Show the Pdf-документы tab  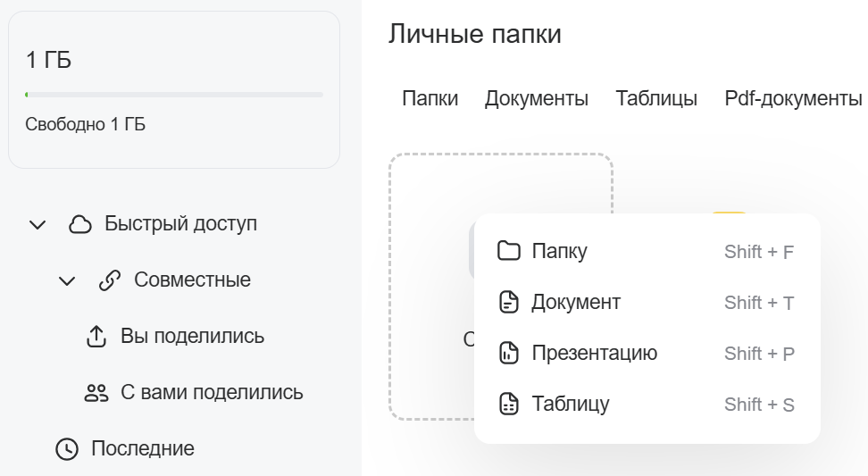[793, 99]
